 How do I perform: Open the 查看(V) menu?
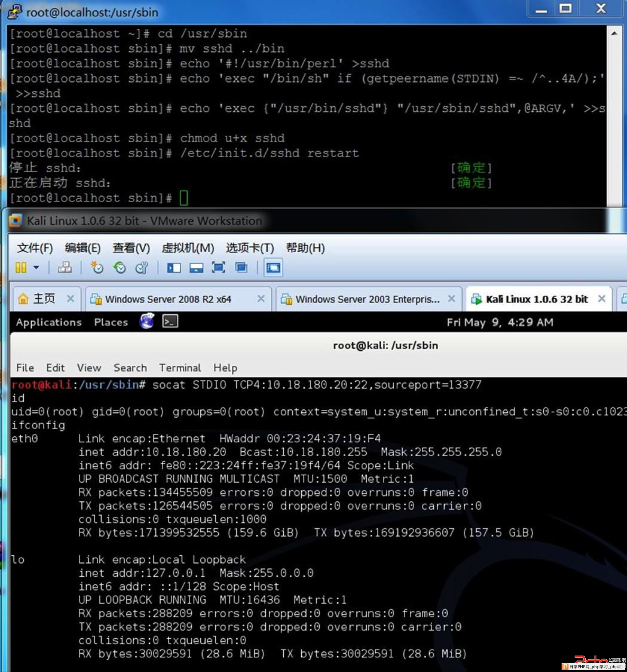131,248
